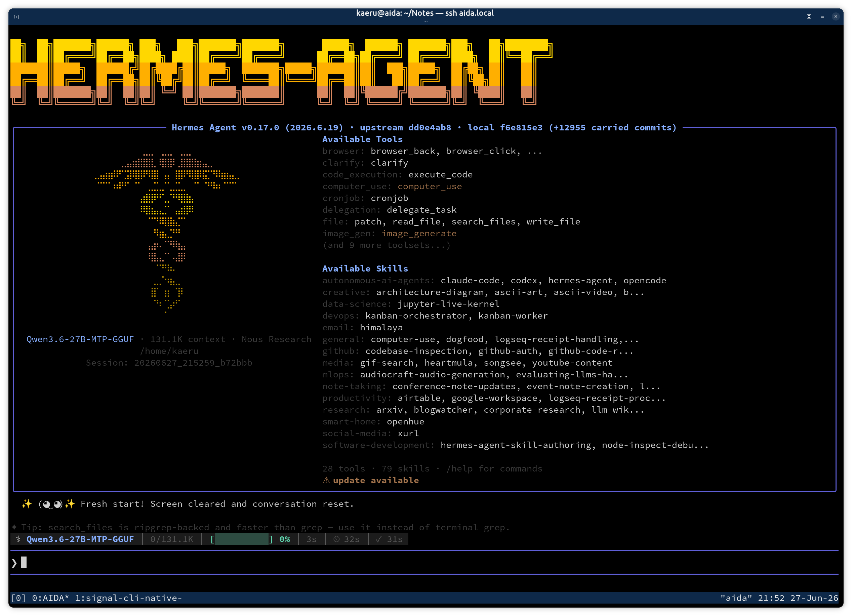The height and width of the screenshot is (616, 852).
Task: Click audiocraft-audio-generation skill
Action: tap(433, 375)
